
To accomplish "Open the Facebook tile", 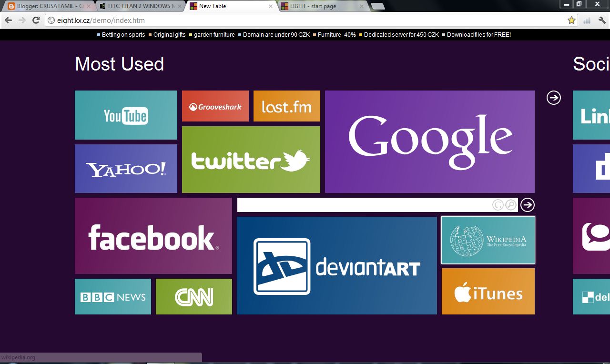I will click(x=153, y=236).
